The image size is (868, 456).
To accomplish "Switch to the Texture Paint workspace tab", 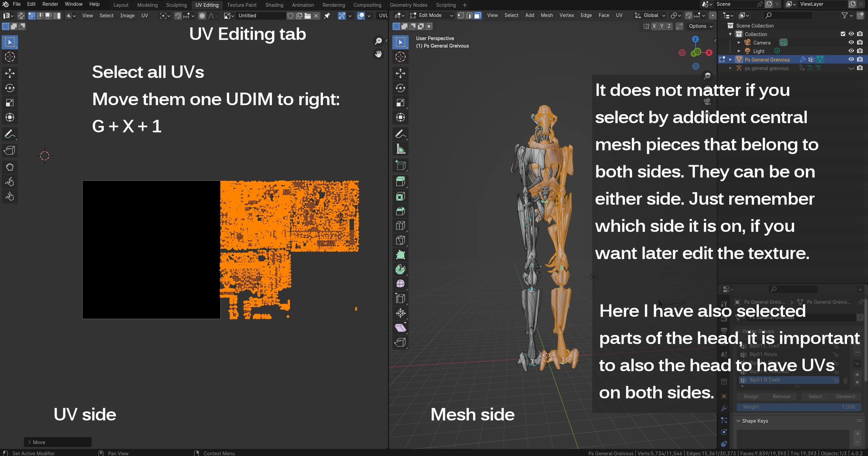I will [242, 5].
